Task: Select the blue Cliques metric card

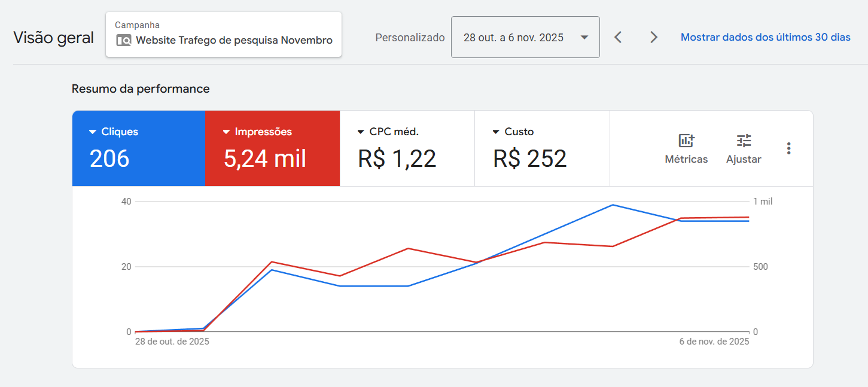Action: pyautogui.click(x=139, y=148)
